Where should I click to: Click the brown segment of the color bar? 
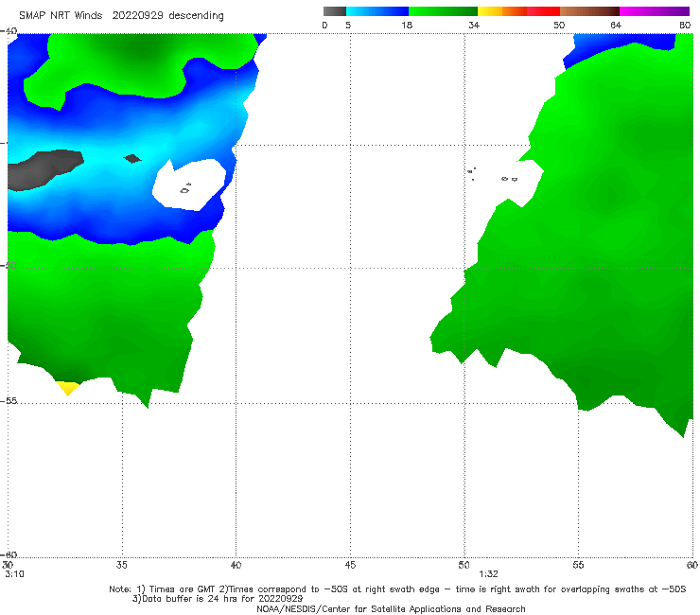(589, 11)
